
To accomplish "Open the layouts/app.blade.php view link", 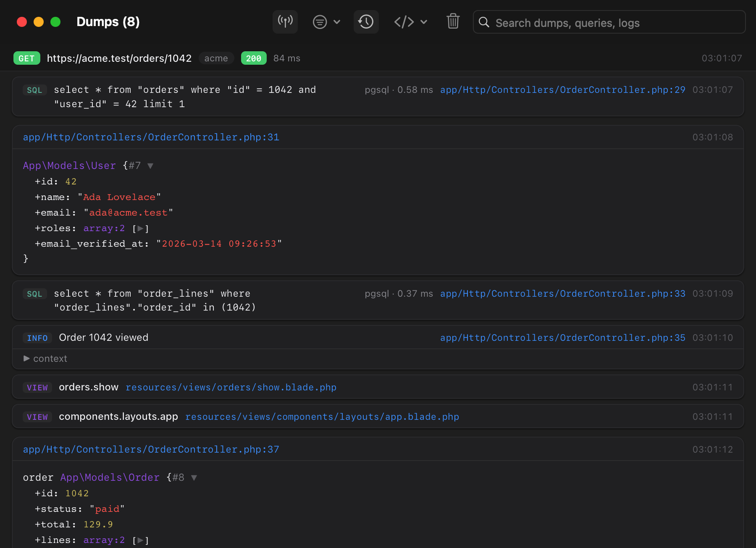I will point(322,417).
